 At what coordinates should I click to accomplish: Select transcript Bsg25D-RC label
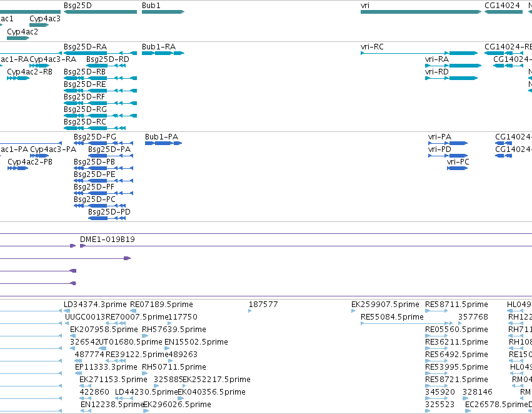85,122
